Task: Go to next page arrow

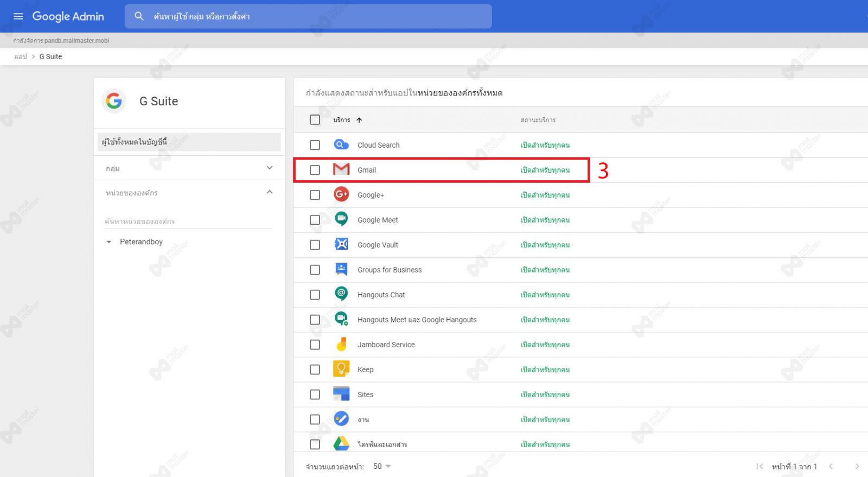Action: 857,466
